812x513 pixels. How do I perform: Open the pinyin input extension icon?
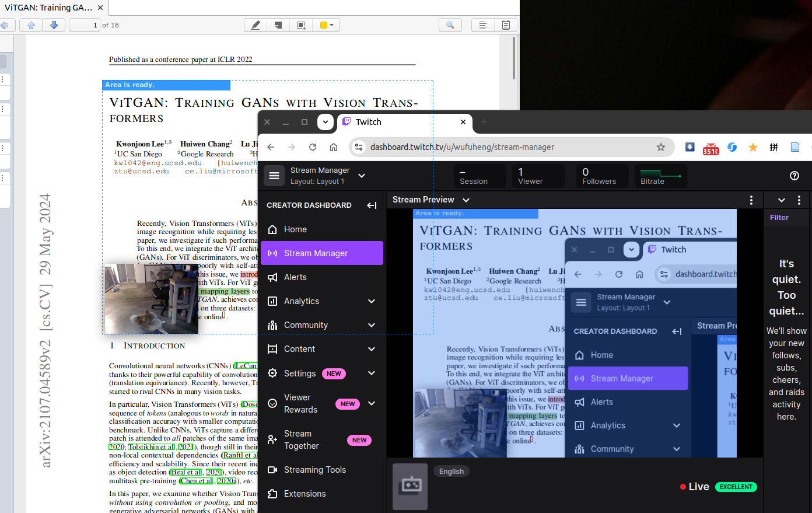point(774,147)
